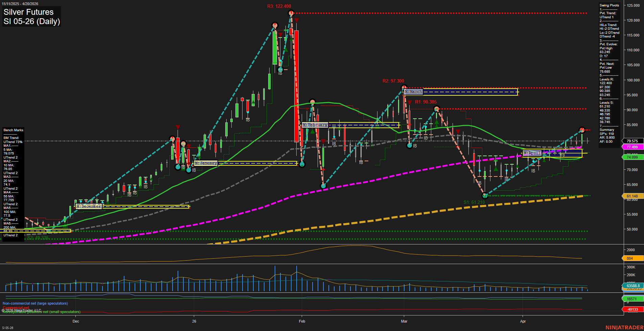
Task: Click the magenta 77.499 price label
Action: [632, 147]
